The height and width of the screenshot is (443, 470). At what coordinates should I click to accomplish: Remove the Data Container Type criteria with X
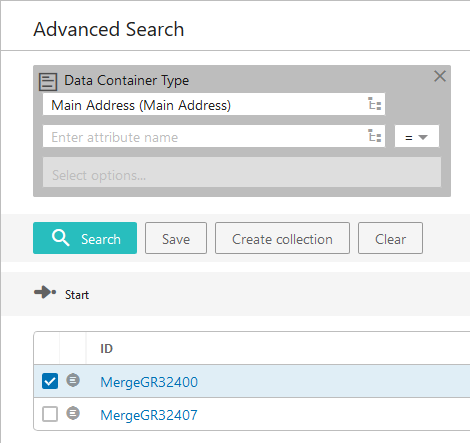[x=440, y=76]
